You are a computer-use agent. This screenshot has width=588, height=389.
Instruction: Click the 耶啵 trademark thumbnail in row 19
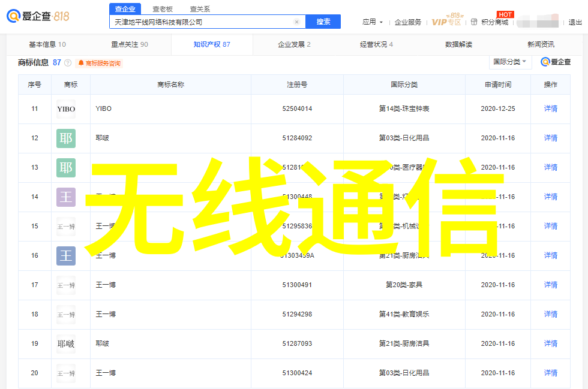point(66,344)
